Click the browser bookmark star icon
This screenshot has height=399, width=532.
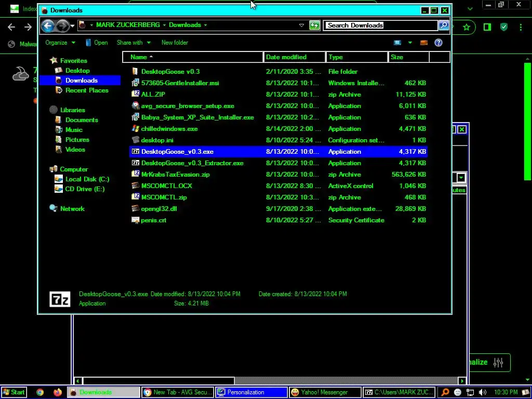tap(467, 27)
